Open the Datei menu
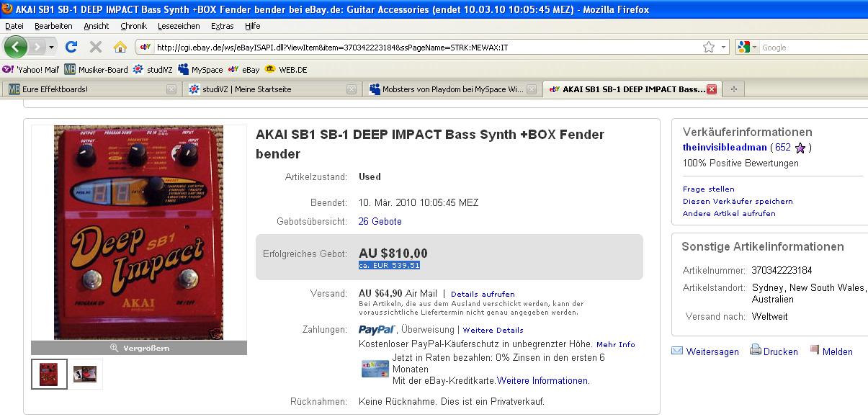This screenshot has height=417, width=868. 14,26
